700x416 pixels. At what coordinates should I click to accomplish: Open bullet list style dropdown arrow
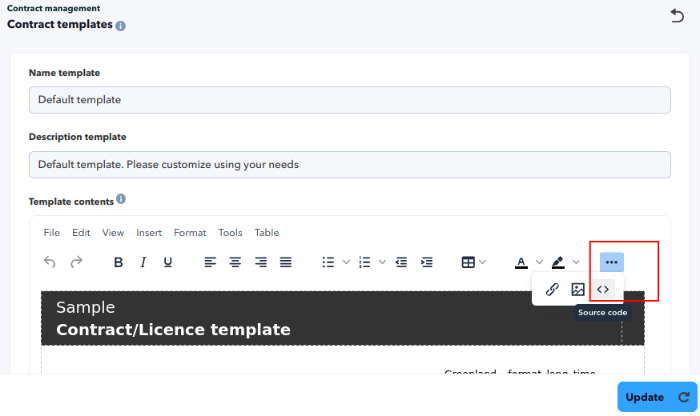tap(346, 262)
